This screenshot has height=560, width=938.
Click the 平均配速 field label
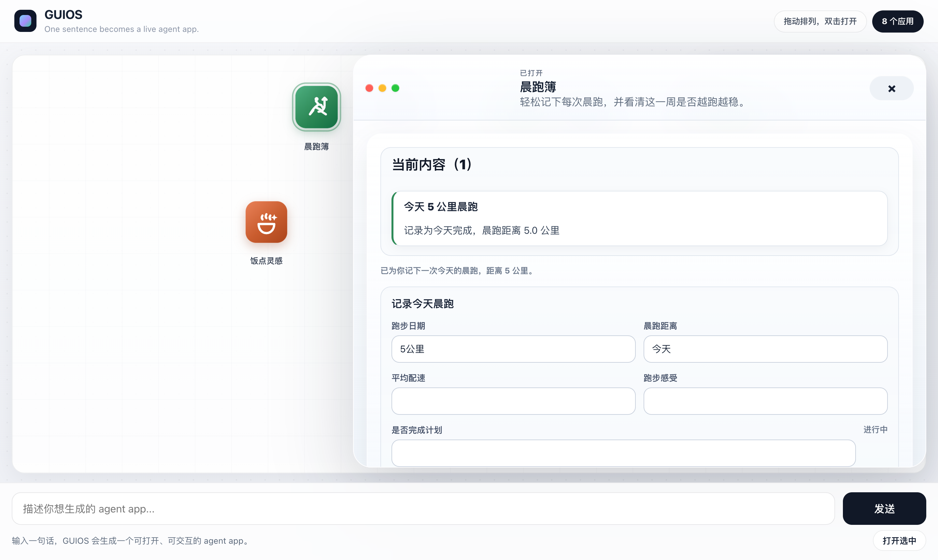(x=408, y=378)
